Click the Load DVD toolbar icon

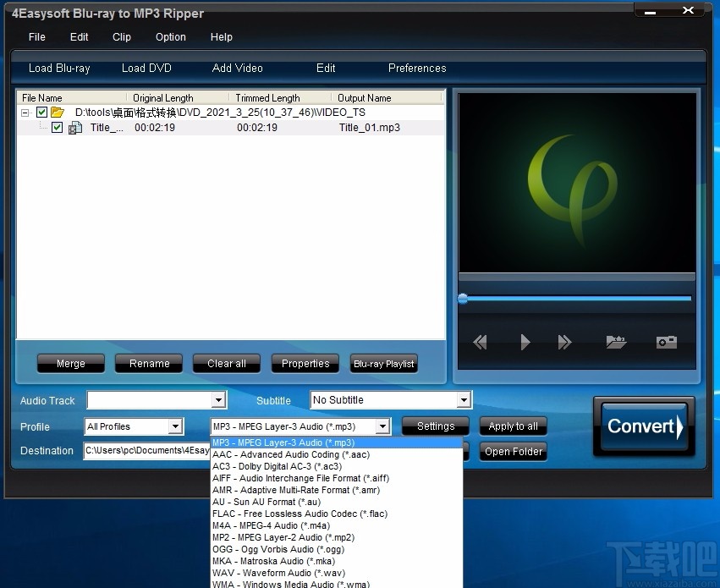pyautogui.click(x=146, y=69)
